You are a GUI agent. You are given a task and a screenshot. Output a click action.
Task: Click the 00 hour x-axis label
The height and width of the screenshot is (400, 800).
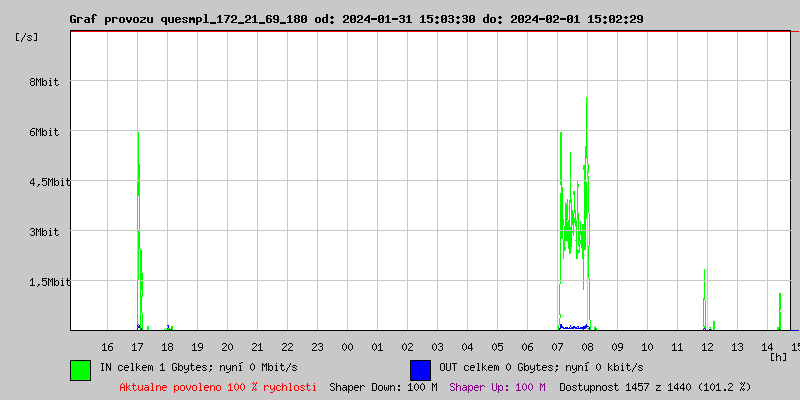point(347,347)
